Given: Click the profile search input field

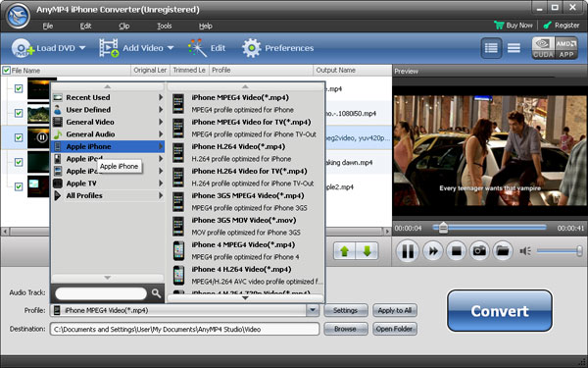Looking at the screenshot, I should (101, 293).
